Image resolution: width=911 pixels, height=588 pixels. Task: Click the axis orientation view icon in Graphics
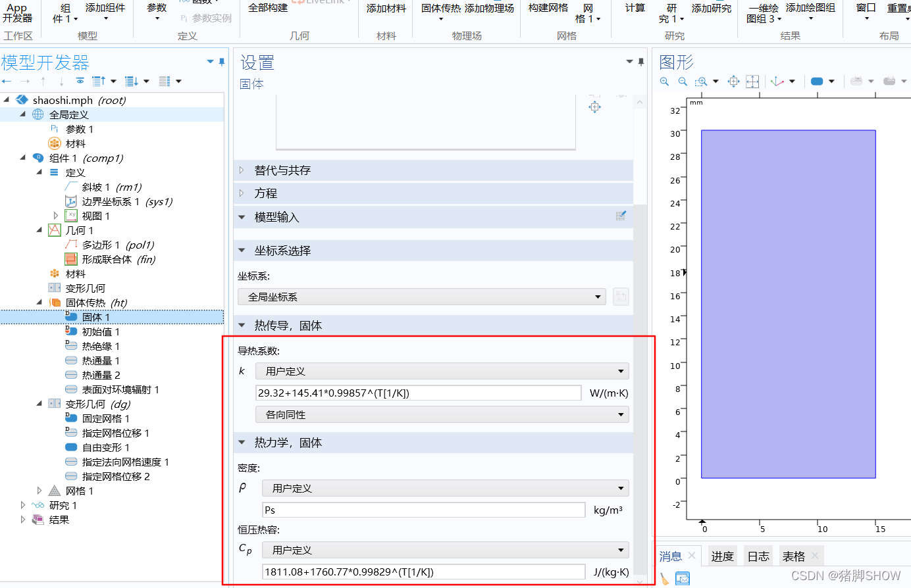tap(777, 82)
